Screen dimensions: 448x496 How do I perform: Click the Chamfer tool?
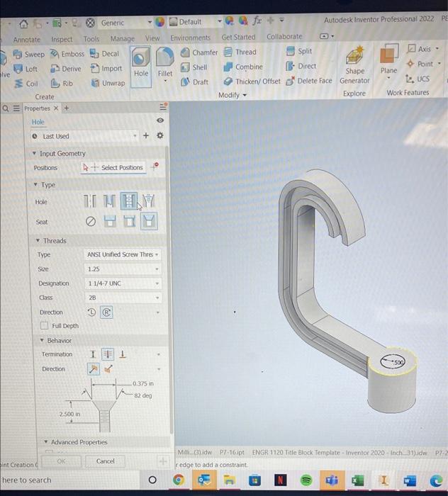point(199,52)
